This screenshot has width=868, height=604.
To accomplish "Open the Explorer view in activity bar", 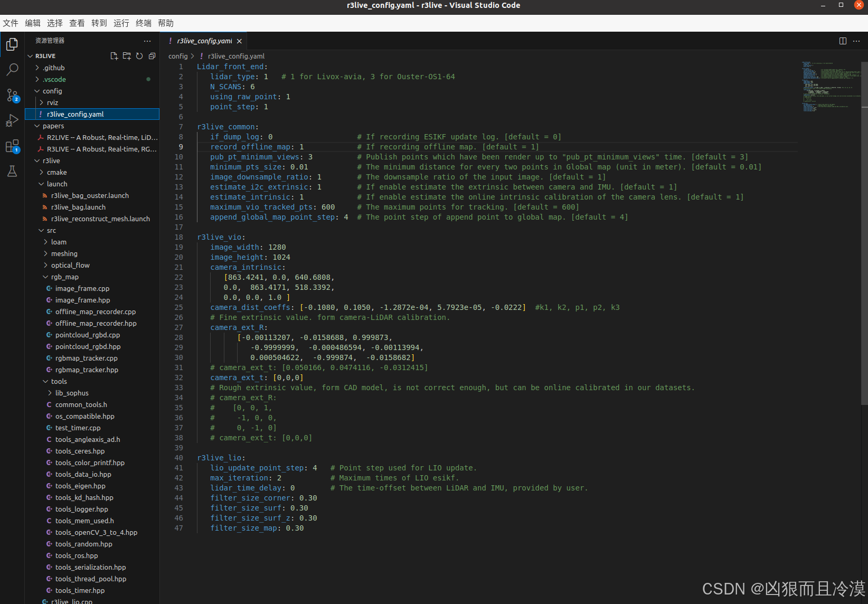I will pos(12,44).
